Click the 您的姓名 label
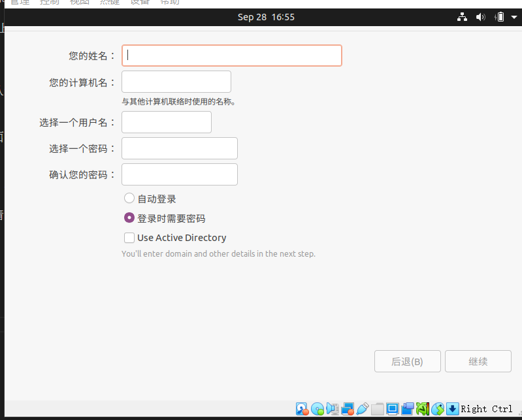The height and width of the screenshot is (420, 522). [x=92, y=56]
